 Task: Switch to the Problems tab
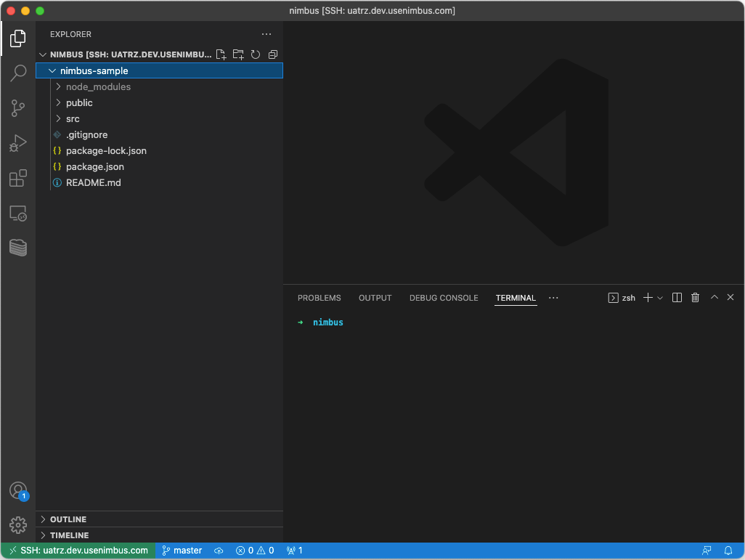click(x=319, y=298)
